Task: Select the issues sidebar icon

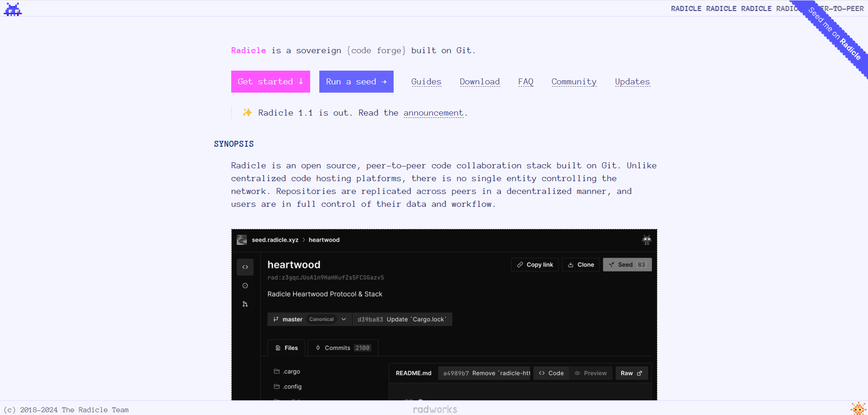Action: 245,286
